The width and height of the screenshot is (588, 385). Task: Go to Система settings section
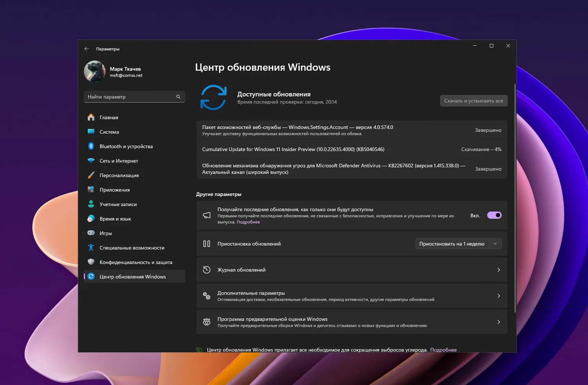click(134, 132)
